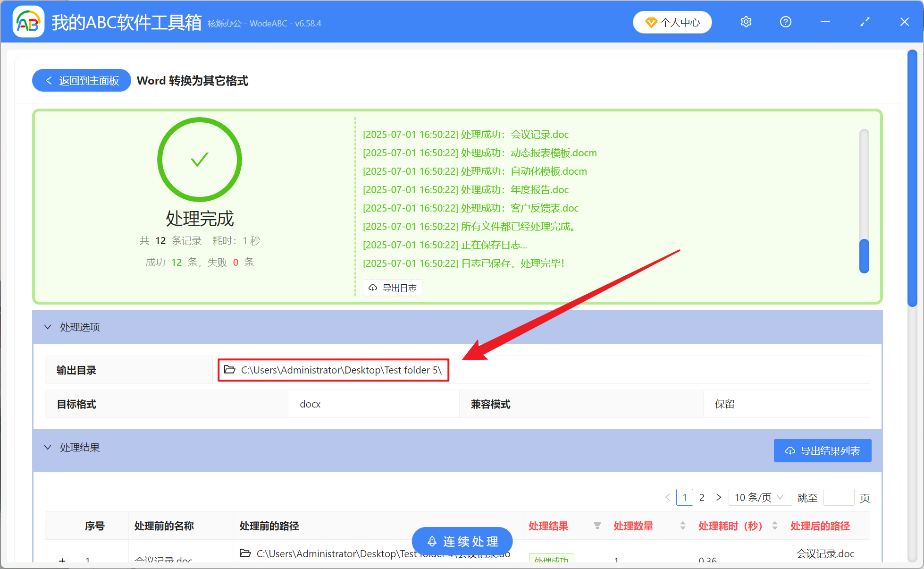Open the filter icon on 处理结果 column
924x569 pixels.
point(598,526)
